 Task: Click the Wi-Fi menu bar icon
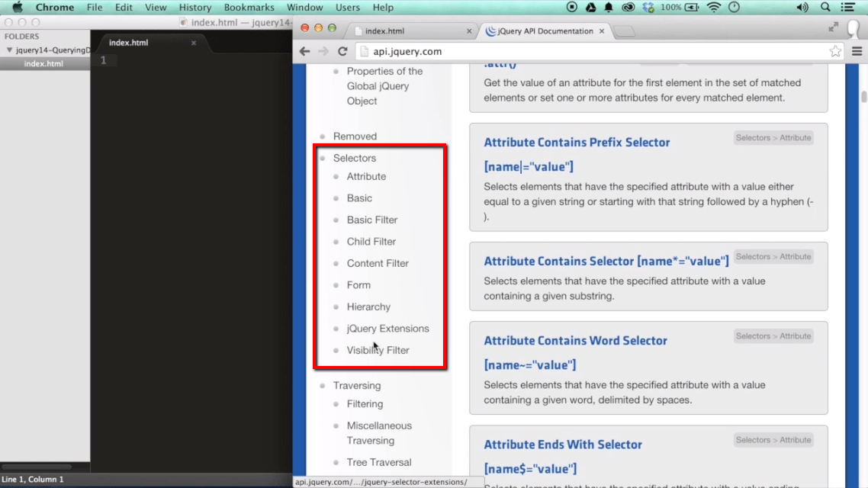pos(712,7)
